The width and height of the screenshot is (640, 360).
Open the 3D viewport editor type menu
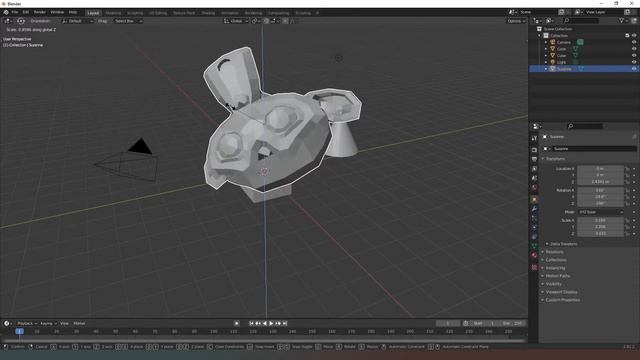pos(8,21)
